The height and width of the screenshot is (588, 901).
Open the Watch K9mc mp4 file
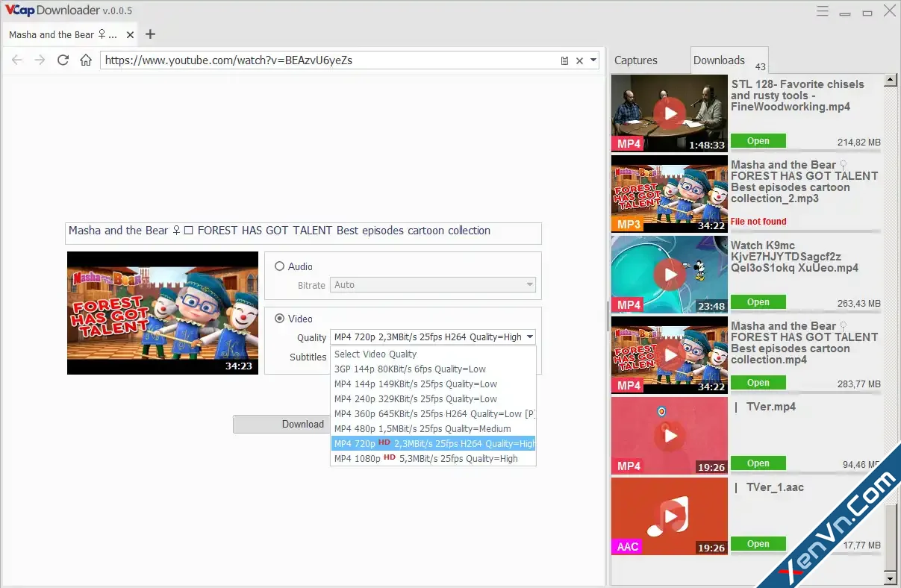tap(758, 302)
